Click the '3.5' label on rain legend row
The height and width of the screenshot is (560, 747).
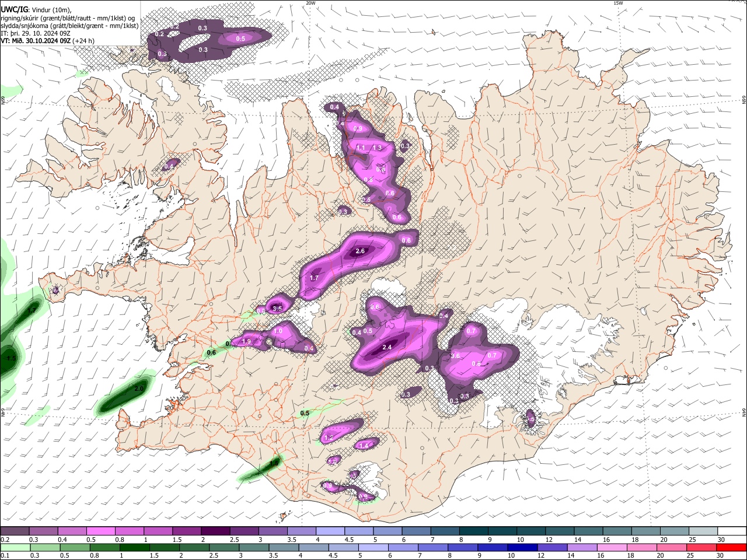tap(274, 556)
